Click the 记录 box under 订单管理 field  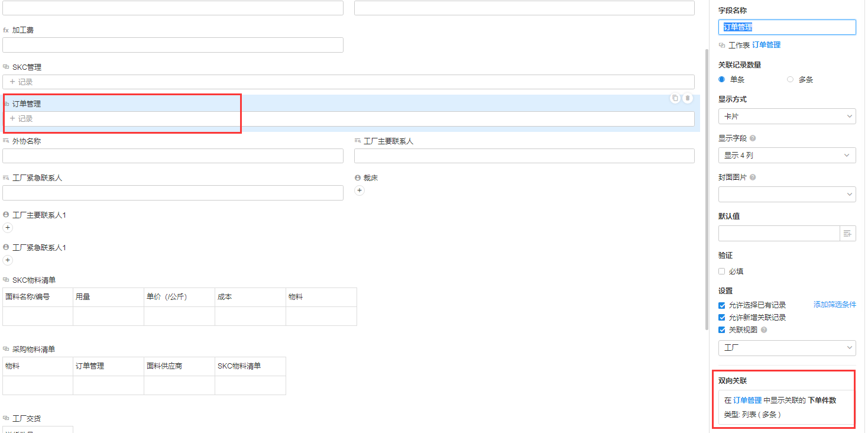348,119
